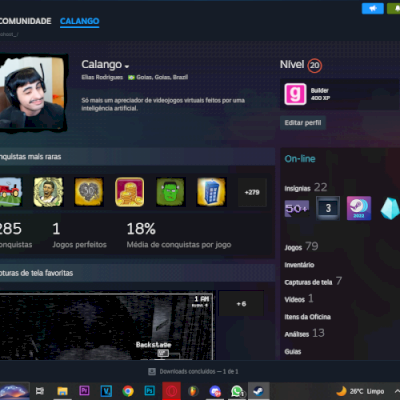Open Capturas de tela 7 link
The image size is (400, 400).
pos(313,282)
